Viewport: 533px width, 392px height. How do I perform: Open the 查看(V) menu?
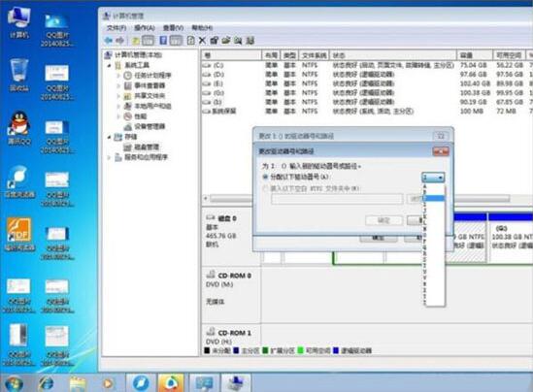[x=174, y=28]
